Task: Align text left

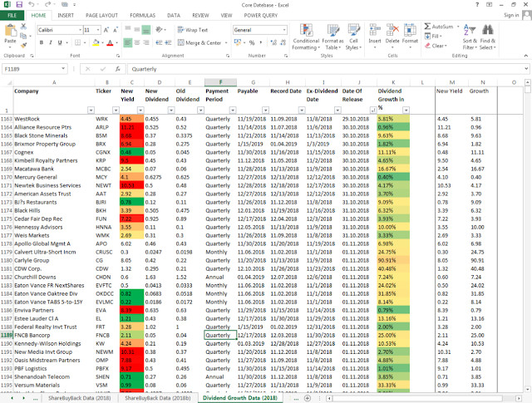Action: point(127,42)
